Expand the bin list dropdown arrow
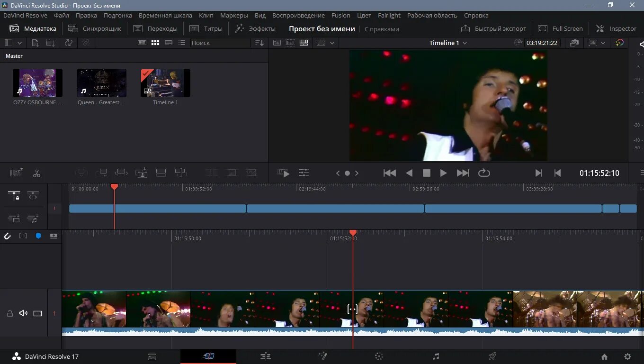Screen dimensions: 644x364 [20, 43]
